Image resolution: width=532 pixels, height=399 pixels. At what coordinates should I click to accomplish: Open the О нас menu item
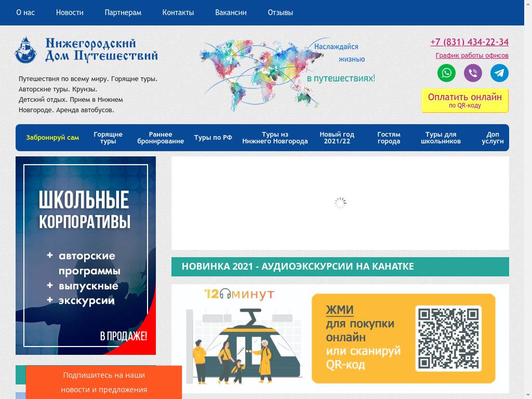(x=25, y=12)
